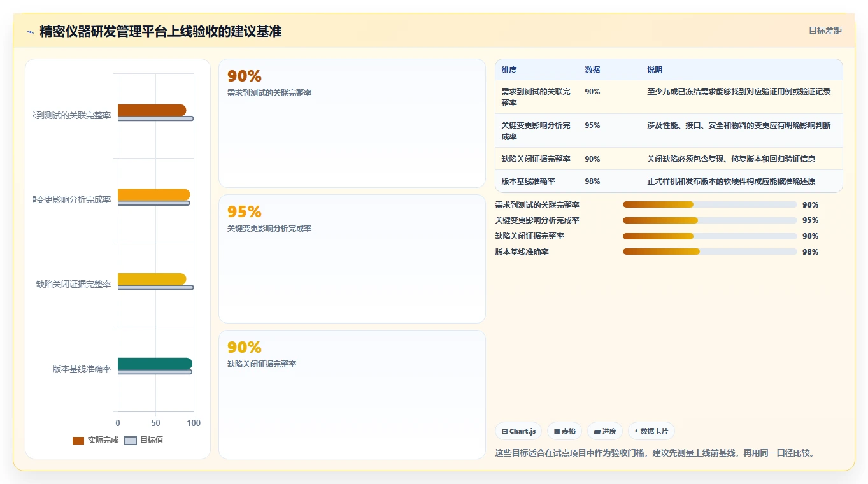The width and height of the screenshot is (868, 484).
Task: Click the progress bar for 需求到测试的关联完整率
Action: pos(710,204)
